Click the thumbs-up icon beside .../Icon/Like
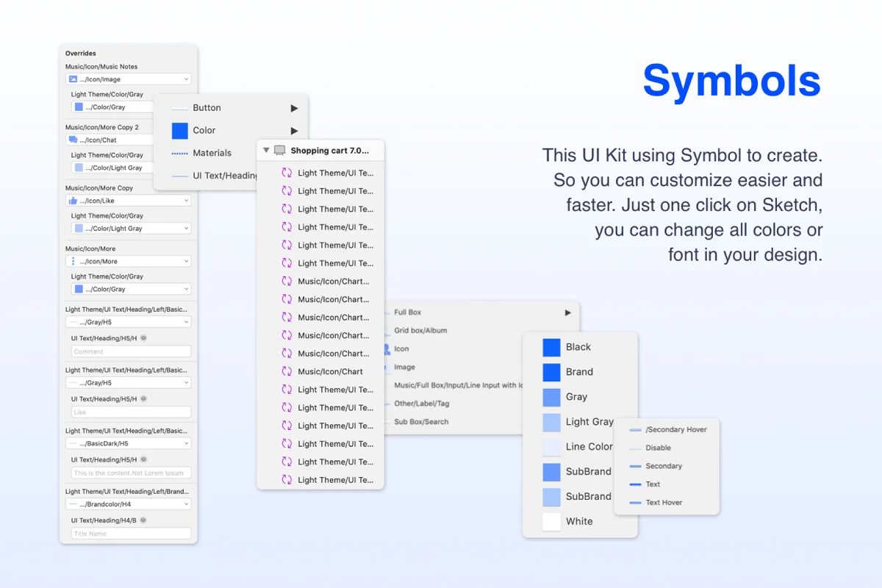The width and height of the screenshot is (882, 588). [73, 201]
